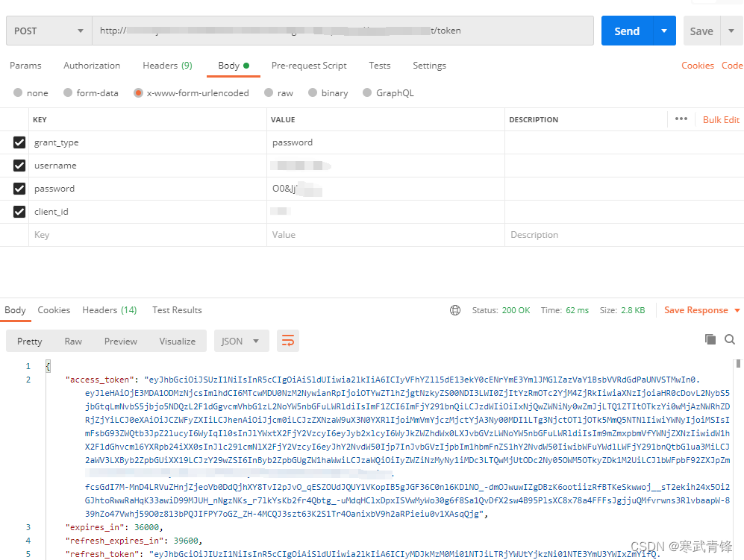Open the Cookies manager link
This screenshot has width=744, height=560.
(x=697, y=66)
